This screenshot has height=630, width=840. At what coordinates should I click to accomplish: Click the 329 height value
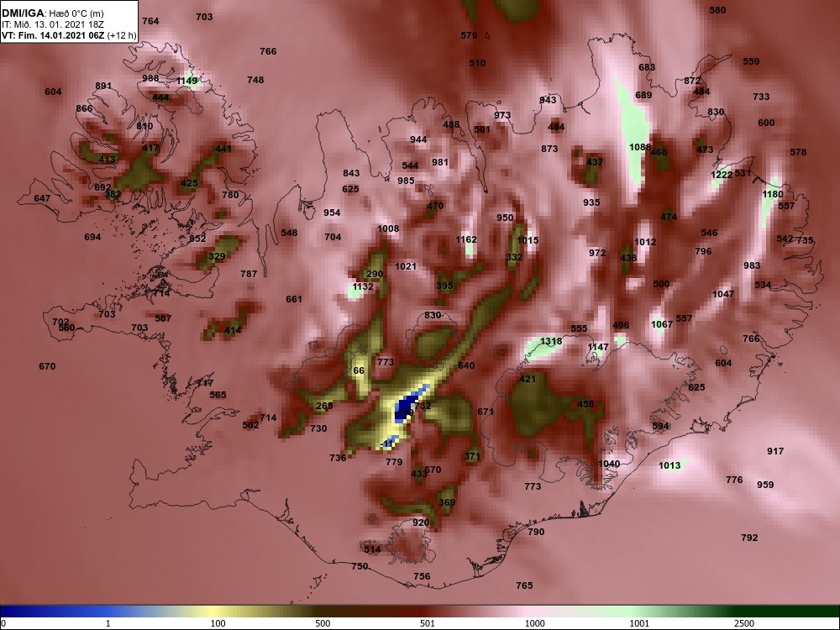point(217,256)
